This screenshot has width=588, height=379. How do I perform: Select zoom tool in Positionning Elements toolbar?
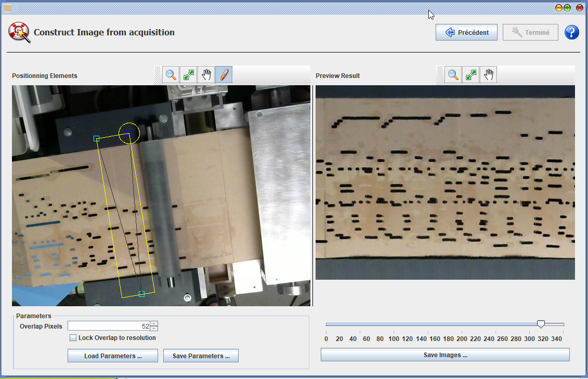coord(171,75)
